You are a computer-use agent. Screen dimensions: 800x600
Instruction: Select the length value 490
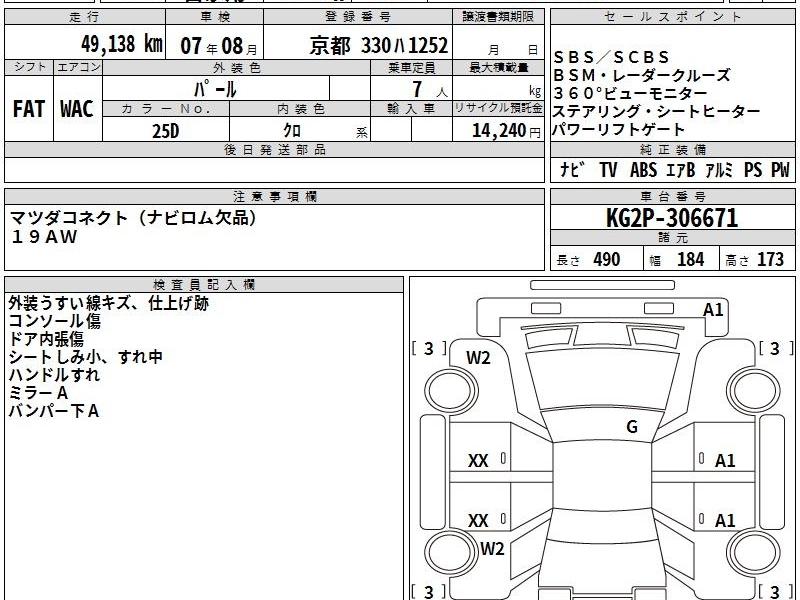click(x=607, y=260)
